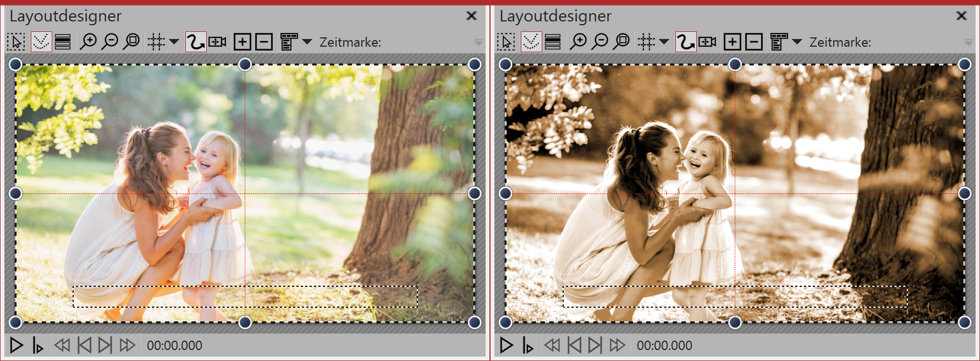980x361 pixels.
Task: Play the preview in right Layoutdesigner
Action: [506, 346]
